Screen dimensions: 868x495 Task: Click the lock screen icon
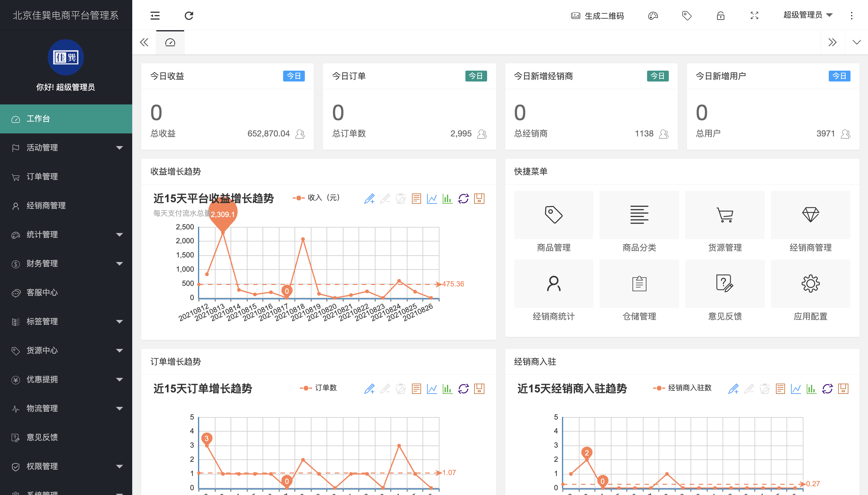(720, 16)
